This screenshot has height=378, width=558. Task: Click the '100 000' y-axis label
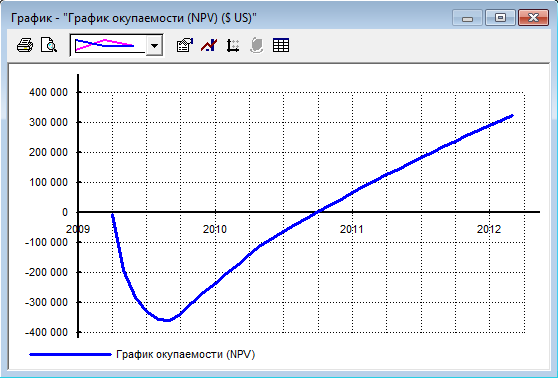(48, 182)
